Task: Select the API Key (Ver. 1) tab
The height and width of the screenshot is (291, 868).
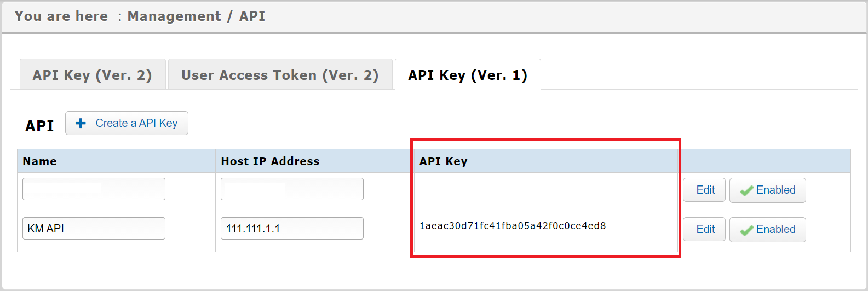Action: (468, 75)
